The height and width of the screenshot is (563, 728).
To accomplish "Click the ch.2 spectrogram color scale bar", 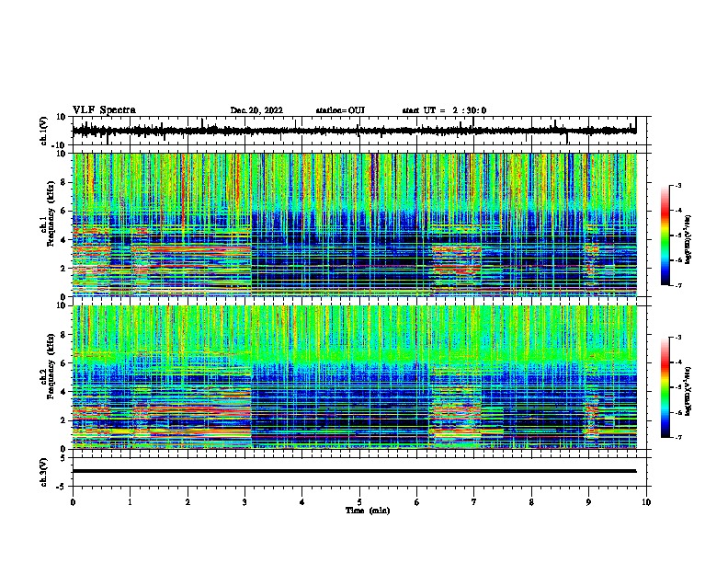I will [x=665, y=387].
